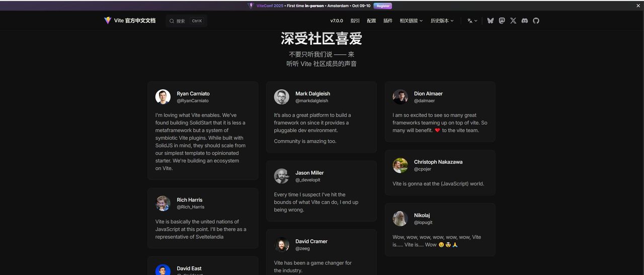This screenshot has width=644, height=275.
Task: Click the Ctrl K shortcut badge
Action: click(x=197, y=21)
